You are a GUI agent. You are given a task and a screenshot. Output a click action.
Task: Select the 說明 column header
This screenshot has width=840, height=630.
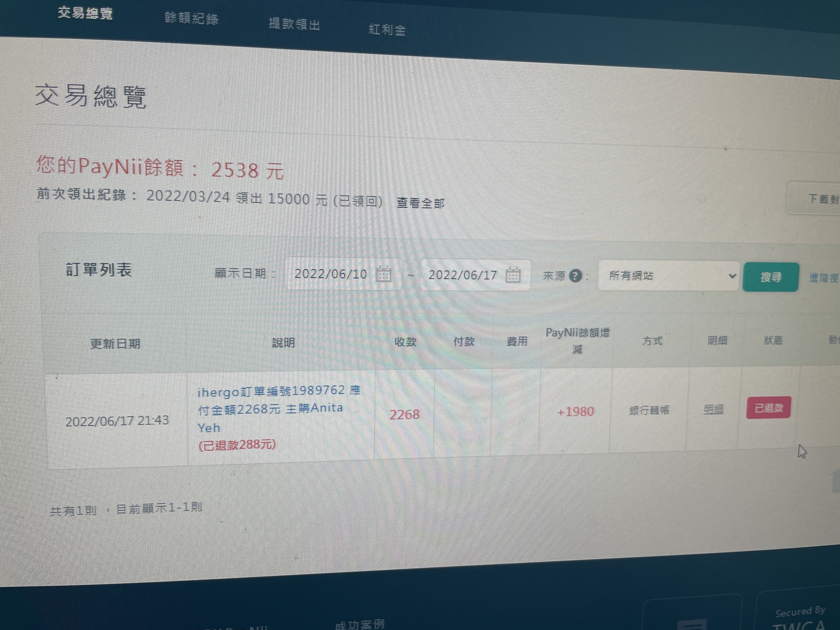283,343
